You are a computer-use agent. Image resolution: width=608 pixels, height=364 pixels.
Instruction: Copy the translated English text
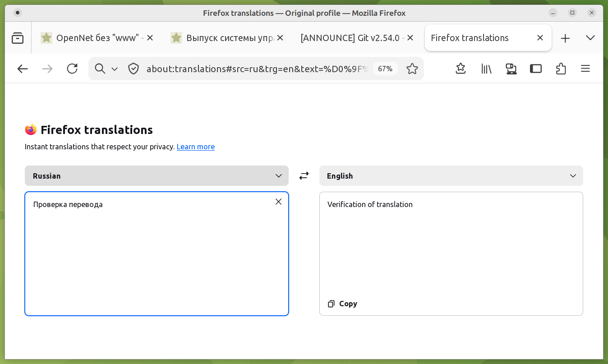pos(343,304)
